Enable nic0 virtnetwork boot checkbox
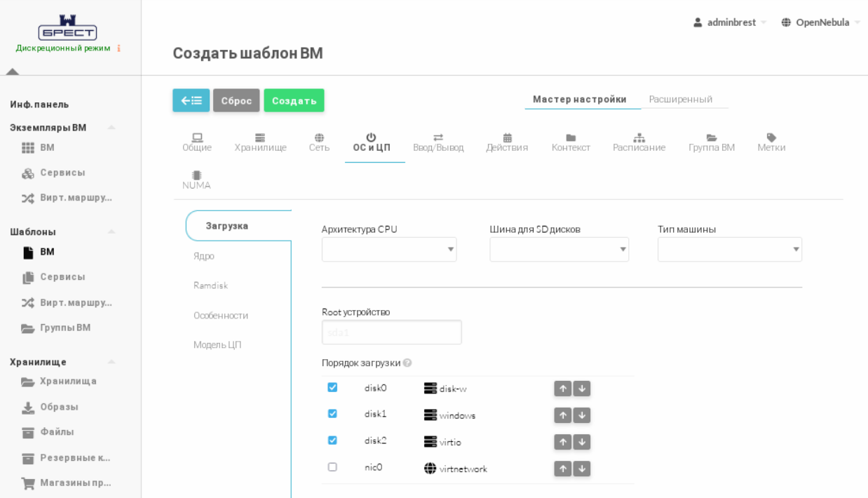Screen dimensions: 868x498 click(x=332, y=467)
